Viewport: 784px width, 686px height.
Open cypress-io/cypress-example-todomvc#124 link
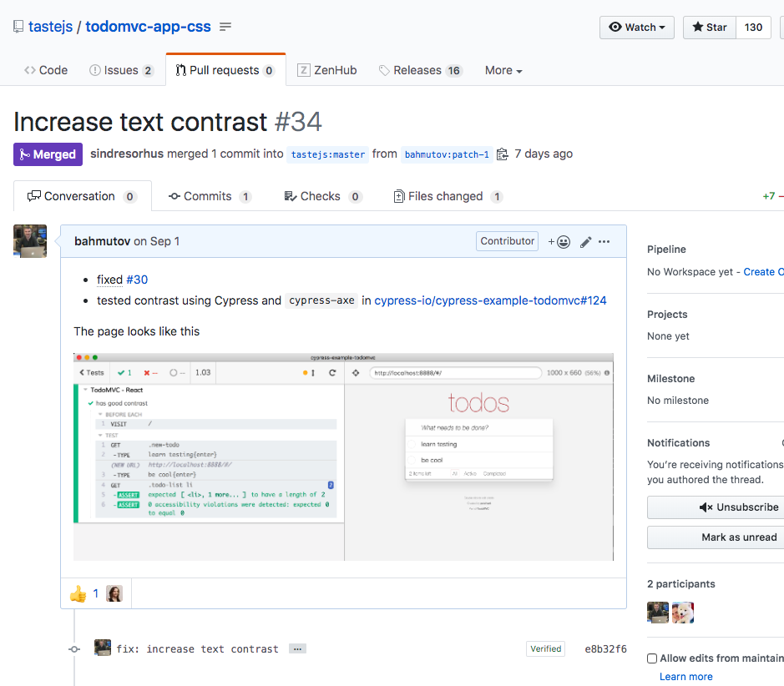tap(490, 300)
